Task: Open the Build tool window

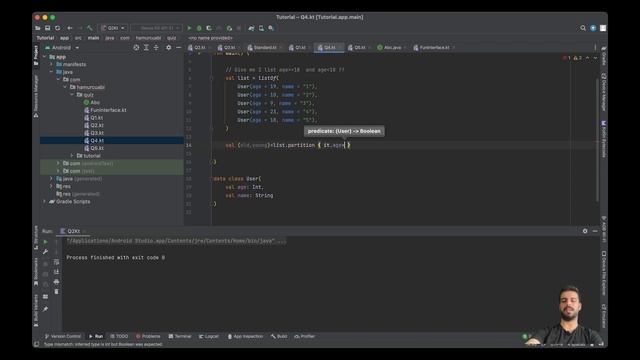Action: tap(279, 336)
